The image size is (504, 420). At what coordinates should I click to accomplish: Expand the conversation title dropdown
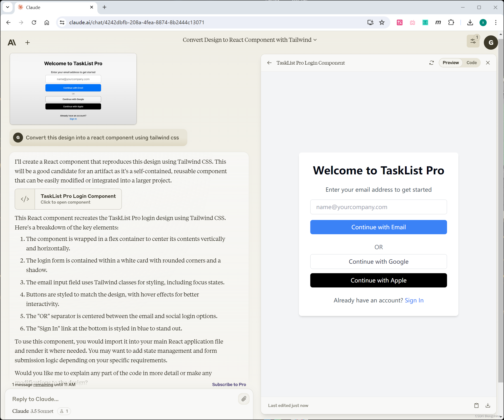pos(315,40)
